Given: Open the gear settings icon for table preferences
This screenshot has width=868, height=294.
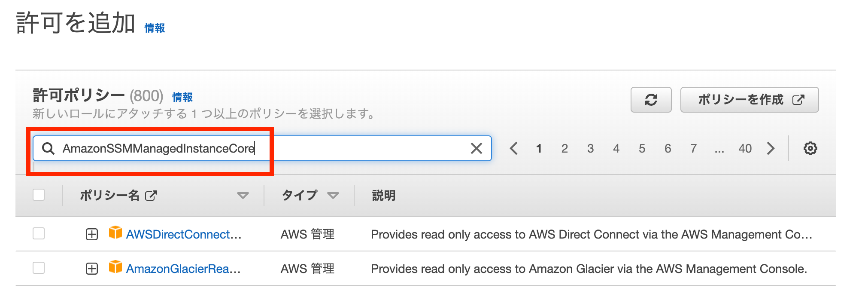Looking at the screenshot, I should pos(810,148).
